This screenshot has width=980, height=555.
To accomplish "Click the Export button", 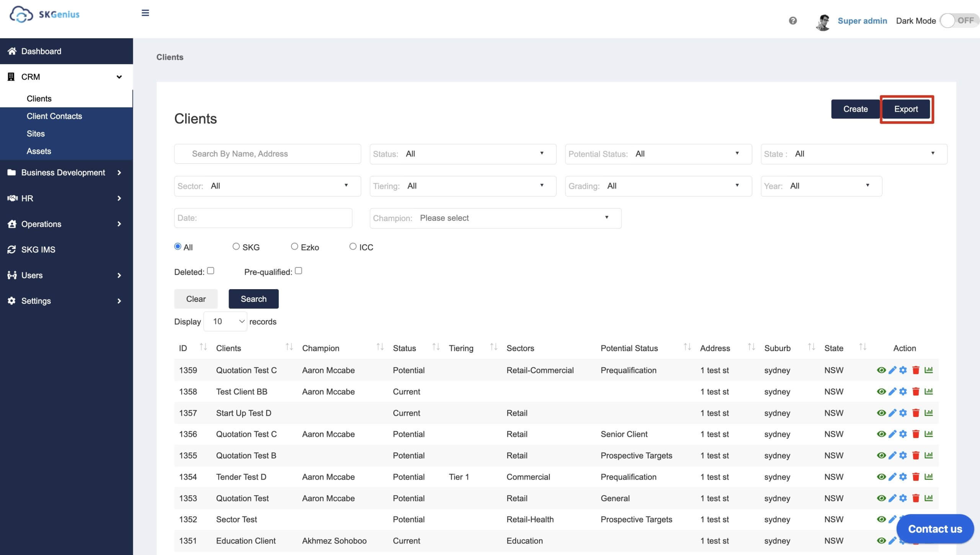I will coord(906,109).
